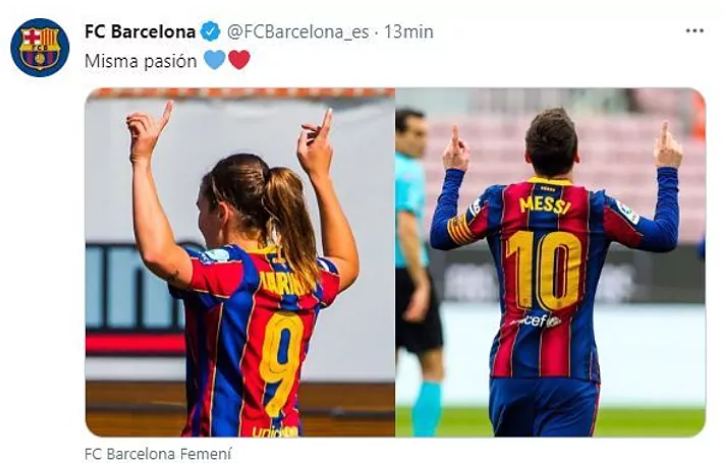Click the MESSI name on the jersey
728x473 pixels.
click(x=545, y=205)
